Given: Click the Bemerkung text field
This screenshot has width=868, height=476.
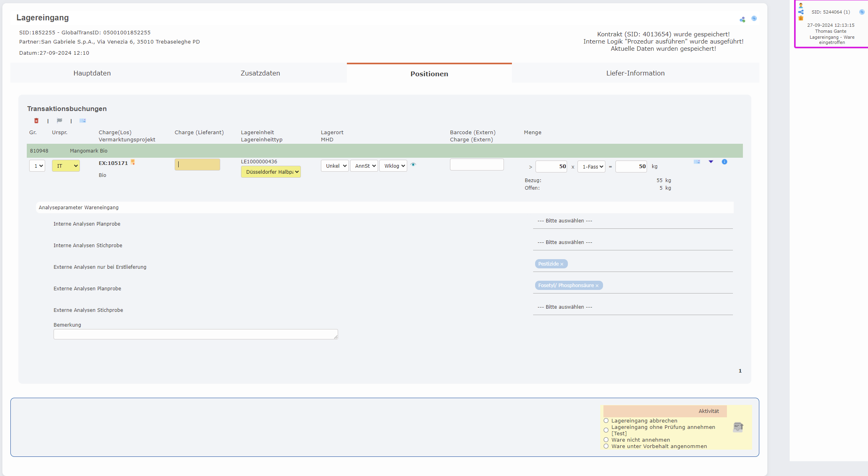Looking at the screenshot, I should (x=195, y=334).
